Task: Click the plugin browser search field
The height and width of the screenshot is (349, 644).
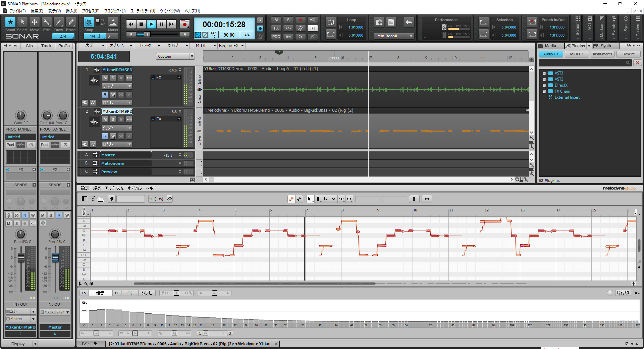Action: click(x=585, y=63)
